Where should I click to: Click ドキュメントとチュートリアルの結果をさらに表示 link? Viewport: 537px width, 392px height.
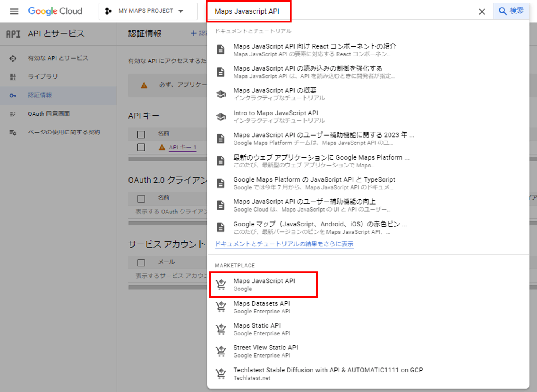(284, 244)
